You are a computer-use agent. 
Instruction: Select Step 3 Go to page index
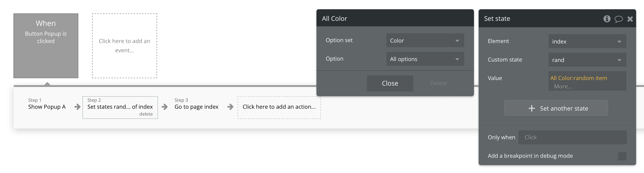[196, 104]
